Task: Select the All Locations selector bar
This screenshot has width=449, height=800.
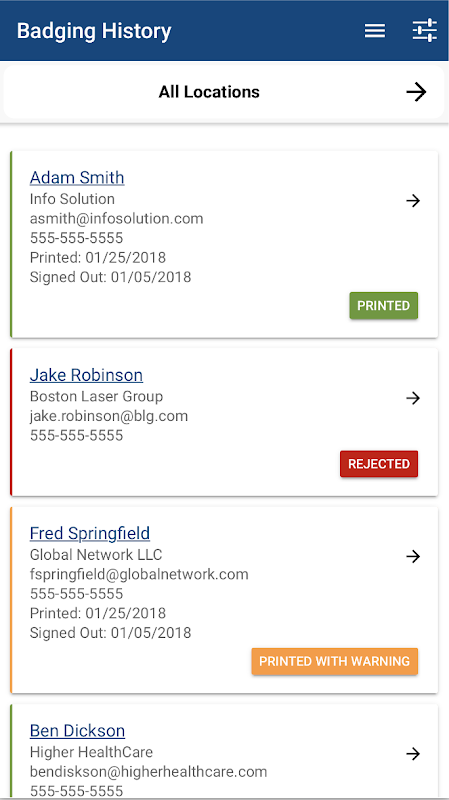Action: click(224, 92)
